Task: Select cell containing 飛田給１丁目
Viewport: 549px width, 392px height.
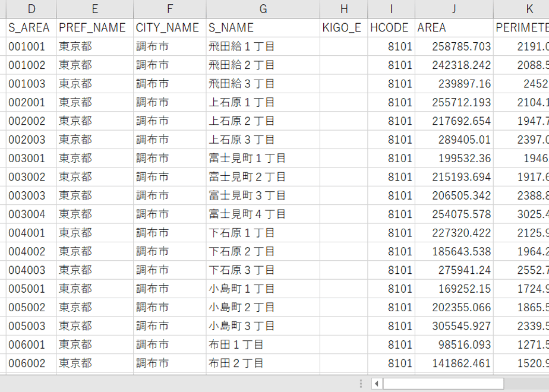Action: [263, 46]
